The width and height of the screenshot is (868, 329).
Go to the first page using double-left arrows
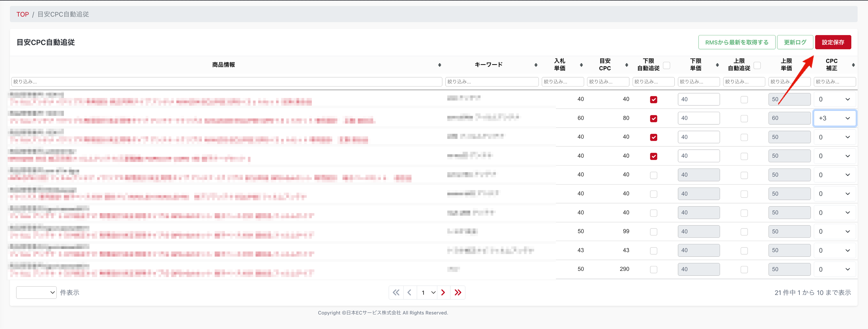tap(396, 293)
